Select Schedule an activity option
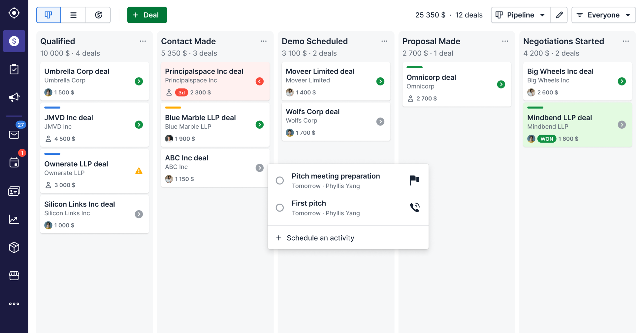This screenshot has width=644, height=333. point(320,238)
